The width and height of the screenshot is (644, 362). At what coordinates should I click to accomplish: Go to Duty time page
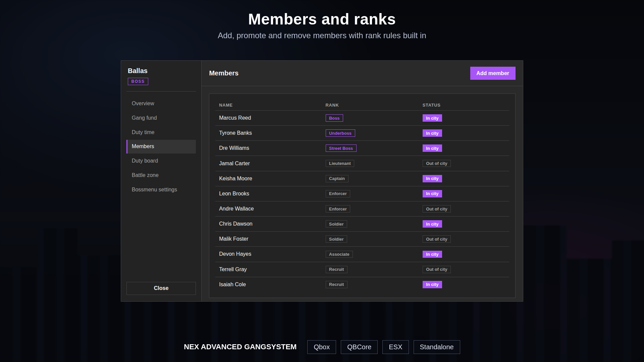coord(161,132)
